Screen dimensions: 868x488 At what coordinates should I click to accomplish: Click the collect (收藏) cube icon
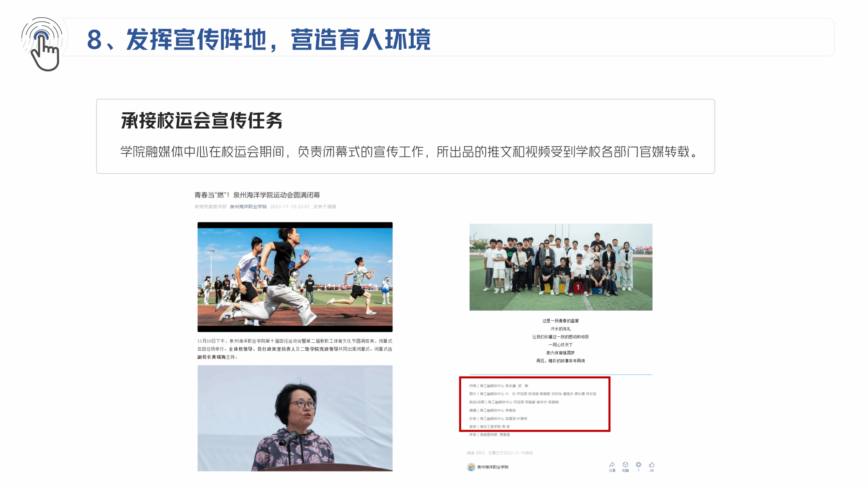pyautogui.click(x=625, y=465)
